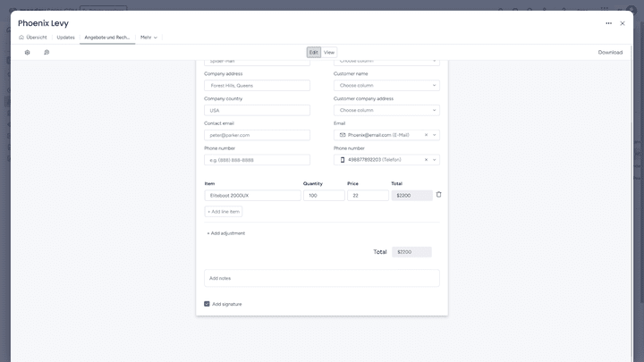The width and height of the screenshot is (644, 362).
Task: Click Add adjustment
Action: point(225,233)
